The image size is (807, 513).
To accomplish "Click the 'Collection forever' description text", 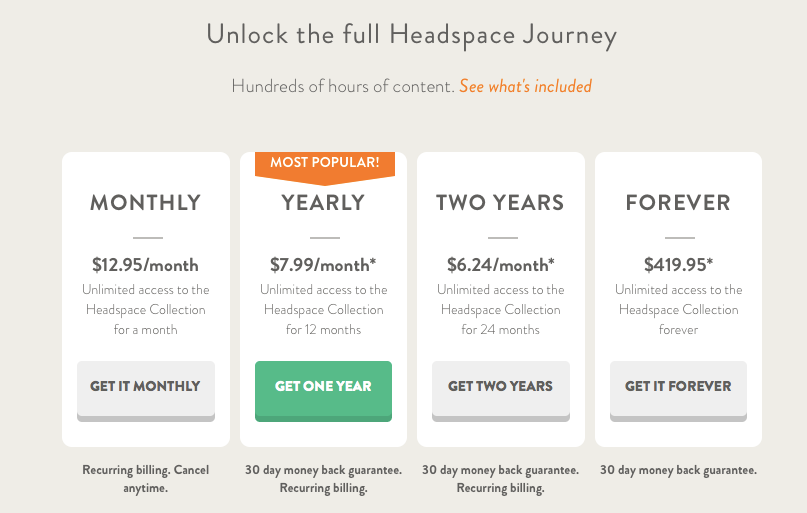I will pyautogui.click(x=678, y=319).
